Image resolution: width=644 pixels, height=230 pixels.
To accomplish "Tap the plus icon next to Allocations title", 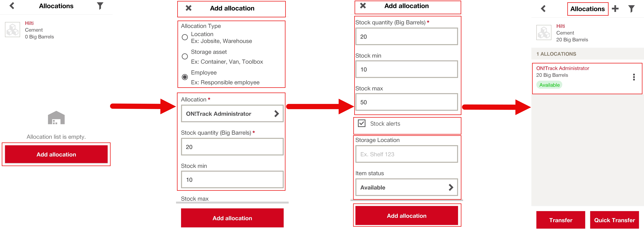I will (615, 9).
